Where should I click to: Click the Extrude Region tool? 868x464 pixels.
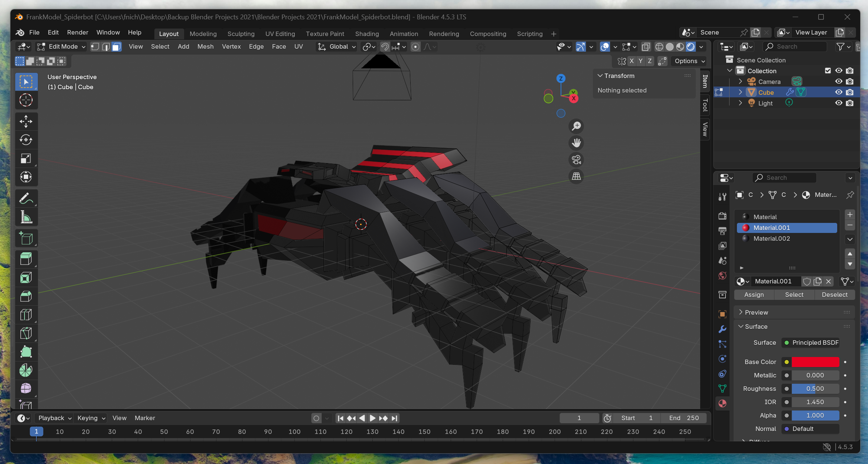point(26,259)
